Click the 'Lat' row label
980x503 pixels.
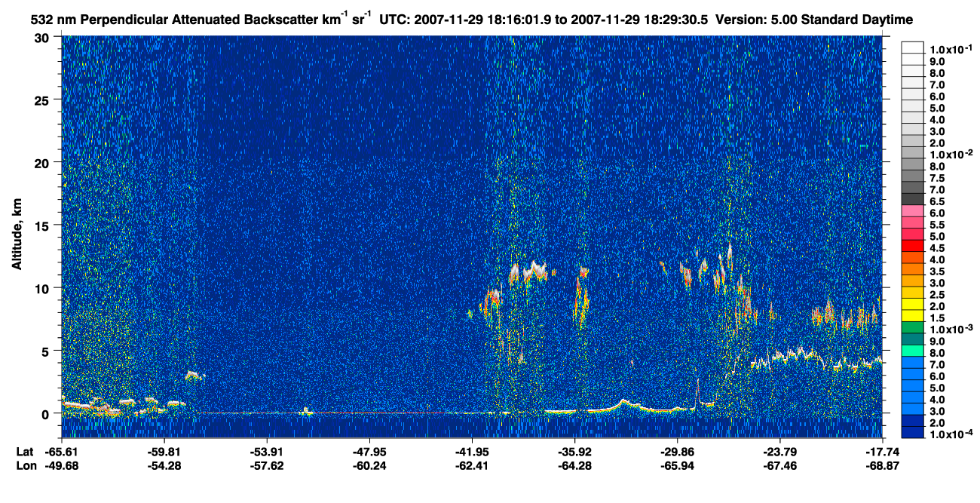(24, 452)
